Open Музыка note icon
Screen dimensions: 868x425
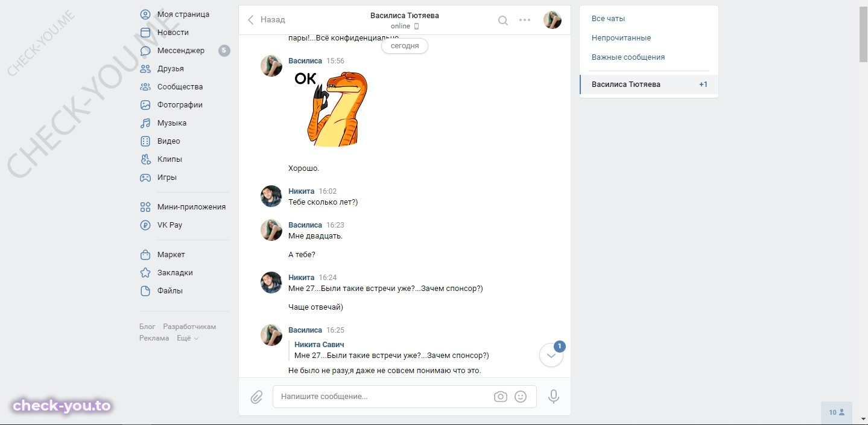(145, 123)
